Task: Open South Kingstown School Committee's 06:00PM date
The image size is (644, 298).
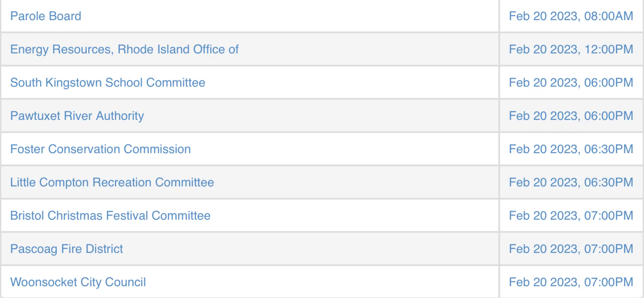Action: pos(571,83)
